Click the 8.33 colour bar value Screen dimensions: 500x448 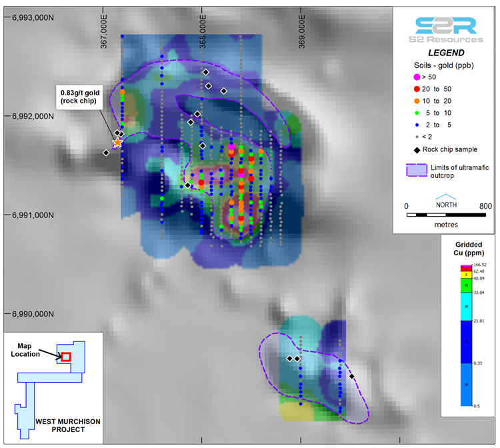coord(478,363)
